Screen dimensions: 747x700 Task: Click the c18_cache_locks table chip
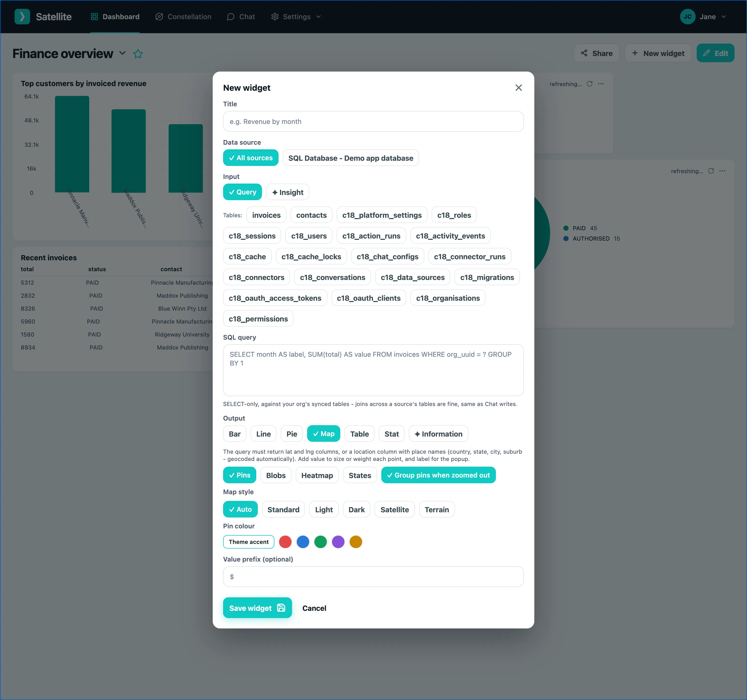[x=311, y=256]
